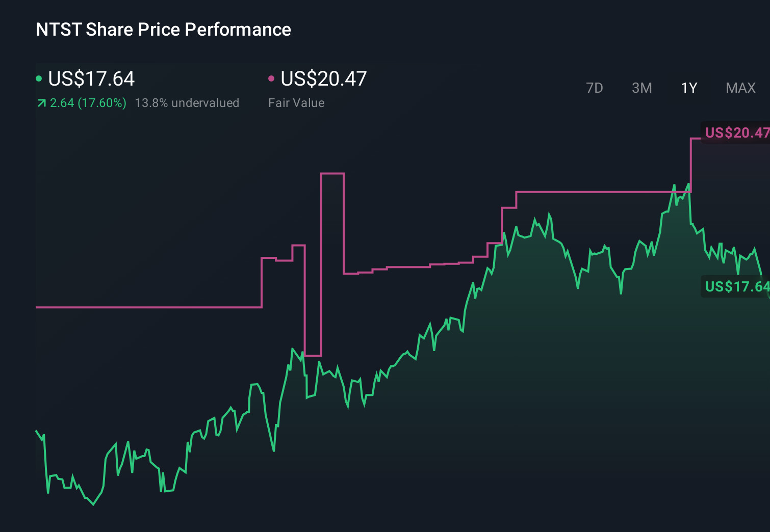Click the green share price dot indicator

coord(39,78)
